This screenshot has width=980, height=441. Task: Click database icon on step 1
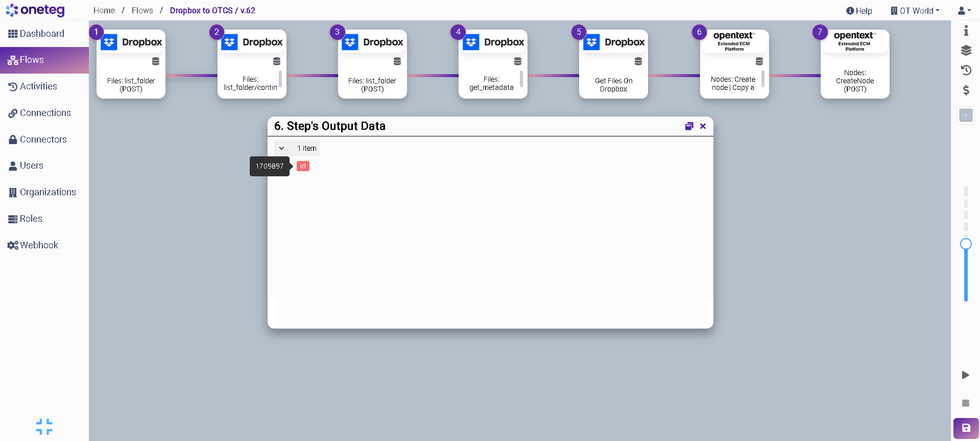coord(156,61)
